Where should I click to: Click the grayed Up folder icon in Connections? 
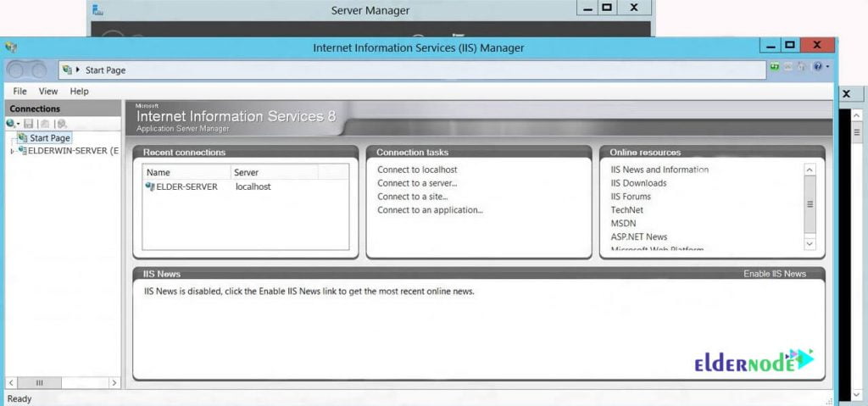[45, 124]
